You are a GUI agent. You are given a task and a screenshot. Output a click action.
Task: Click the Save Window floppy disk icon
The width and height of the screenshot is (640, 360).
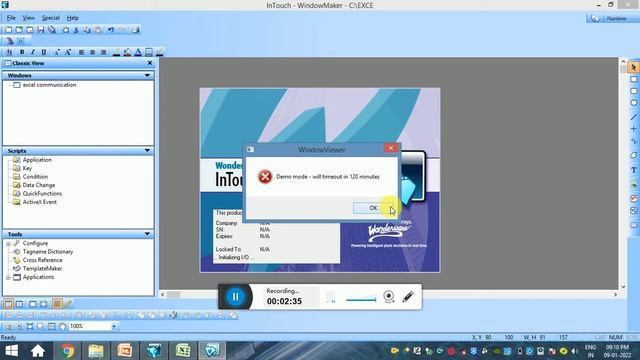40,30
